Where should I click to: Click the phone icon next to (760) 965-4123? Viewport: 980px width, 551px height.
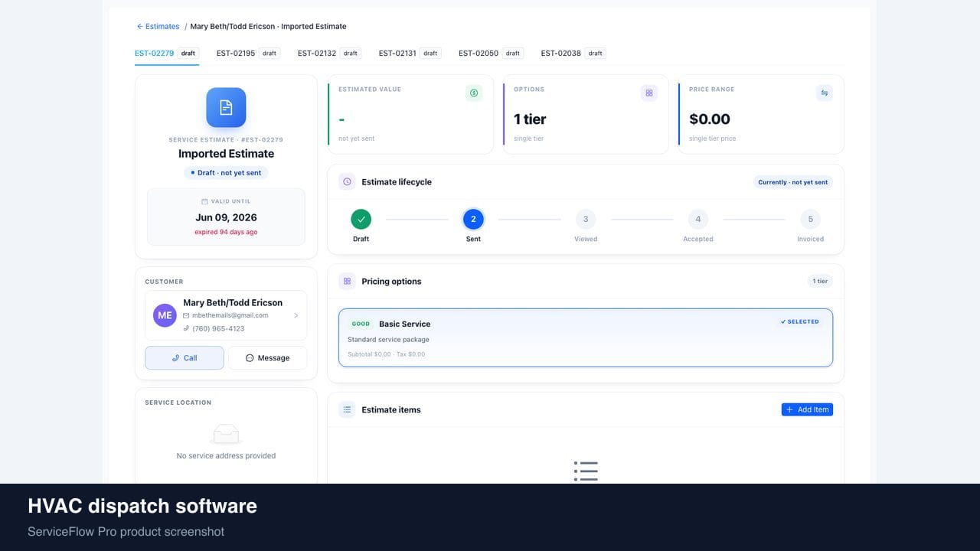click(x=186, y=328)
